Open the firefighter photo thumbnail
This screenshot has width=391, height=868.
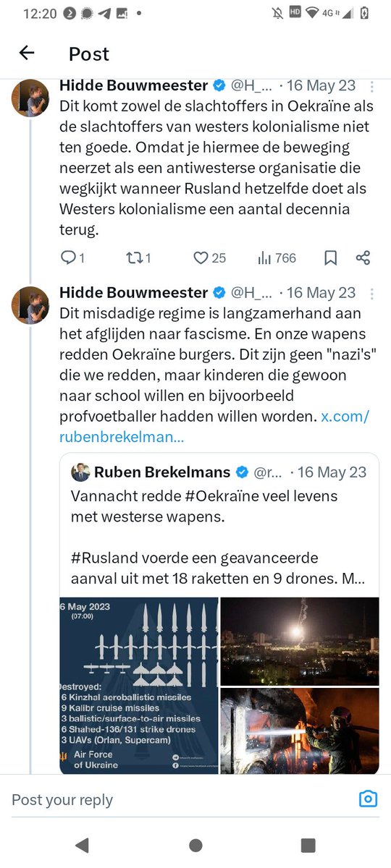[x=300, y=731]
